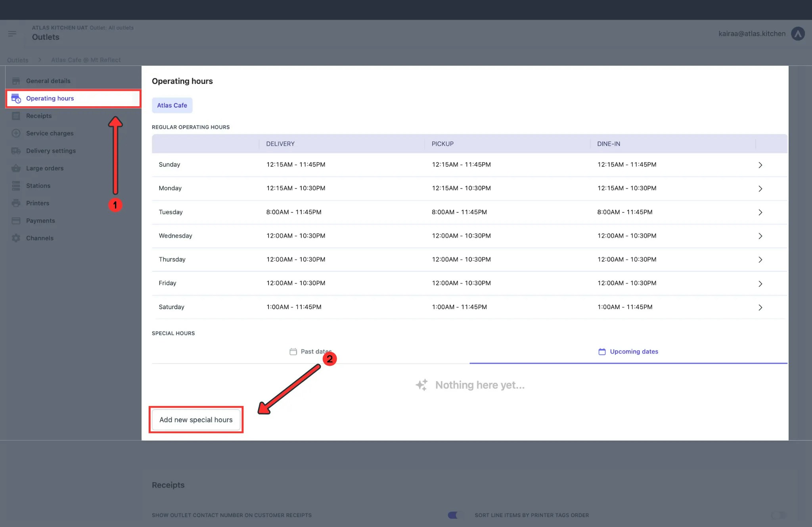Expand Sunday's operating hours row
Viewport: 812px width, 527px height.
[760, 165]
